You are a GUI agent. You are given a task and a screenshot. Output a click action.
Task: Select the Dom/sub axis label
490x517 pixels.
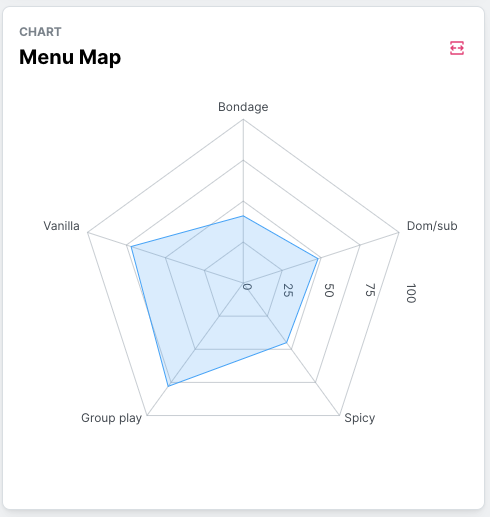[432, 226]
